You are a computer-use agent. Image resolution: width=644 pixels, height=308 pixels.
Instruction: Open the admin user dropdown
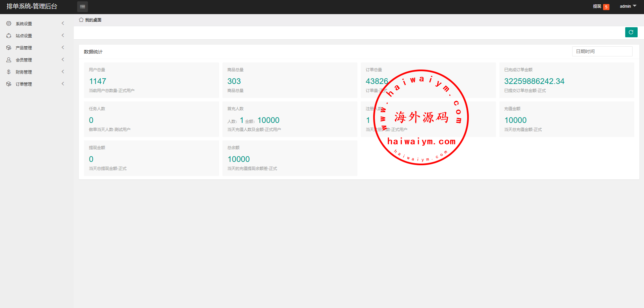click(628, 6)
